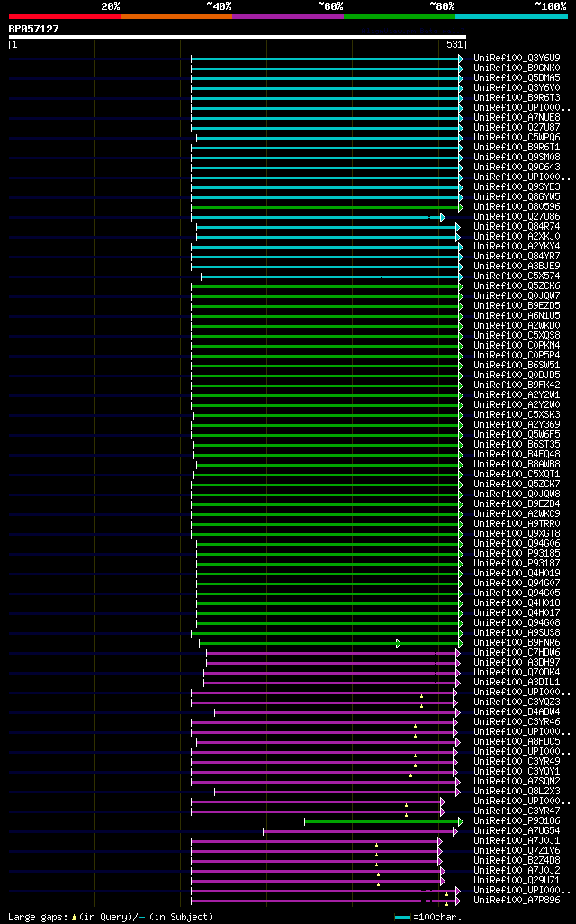Open hit UniRef100_Q3Y6V0
576x924 pixels.
[x=517, y=88]
